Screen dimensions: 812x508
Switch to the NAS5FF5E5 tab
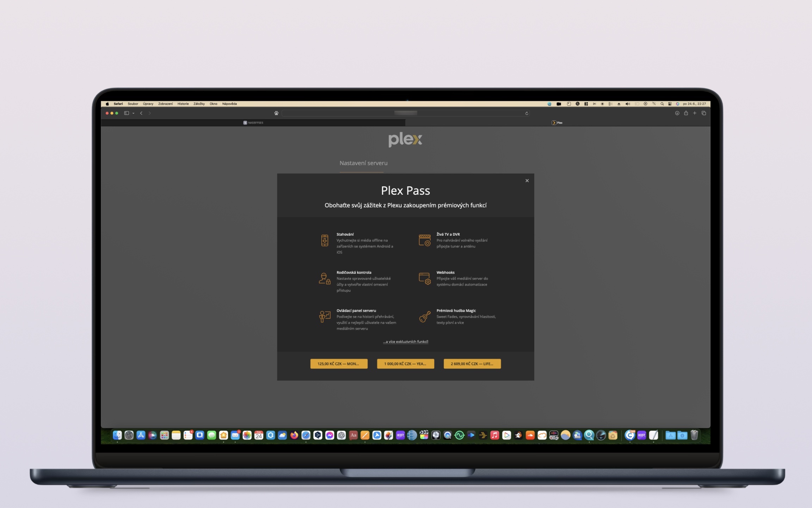click(x=253, y=123)
